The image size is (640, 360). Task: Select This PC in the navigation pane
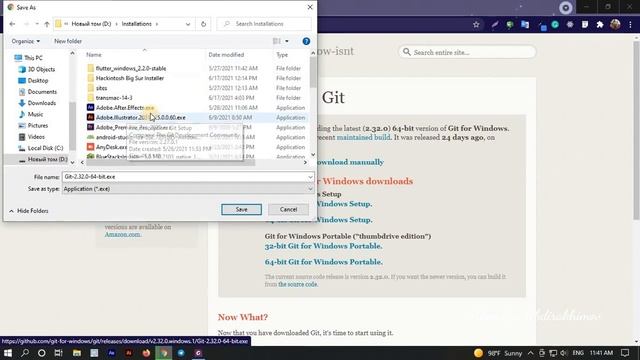tap(33, 58)
